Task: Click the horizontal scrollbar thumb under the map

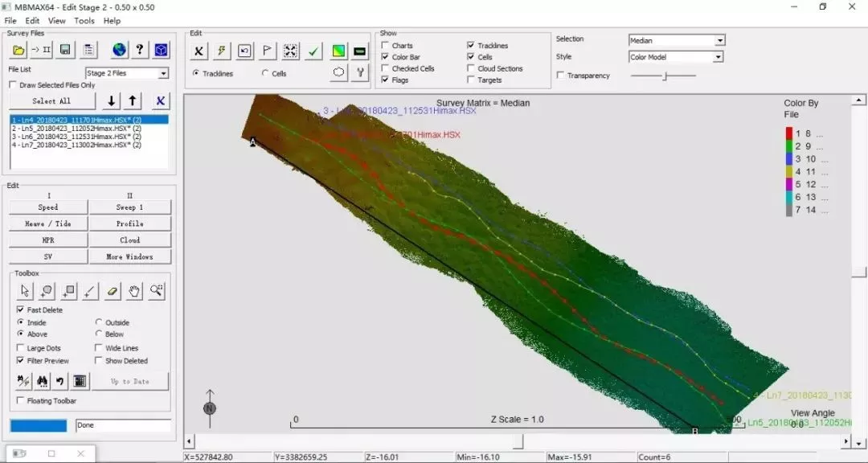Action: click(x=518, y=441)
